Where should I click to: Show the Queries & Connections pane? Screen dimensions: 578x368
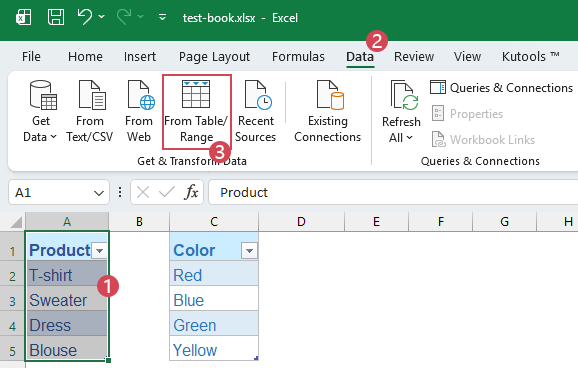pos(501,88)
